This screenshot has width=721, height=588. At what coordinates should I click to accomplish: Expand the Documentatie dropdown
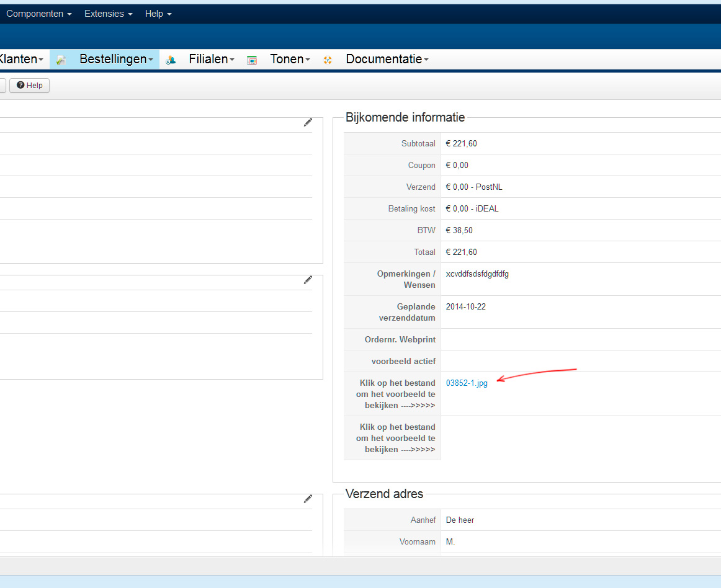pyautogui.click(x=387, y=59)
